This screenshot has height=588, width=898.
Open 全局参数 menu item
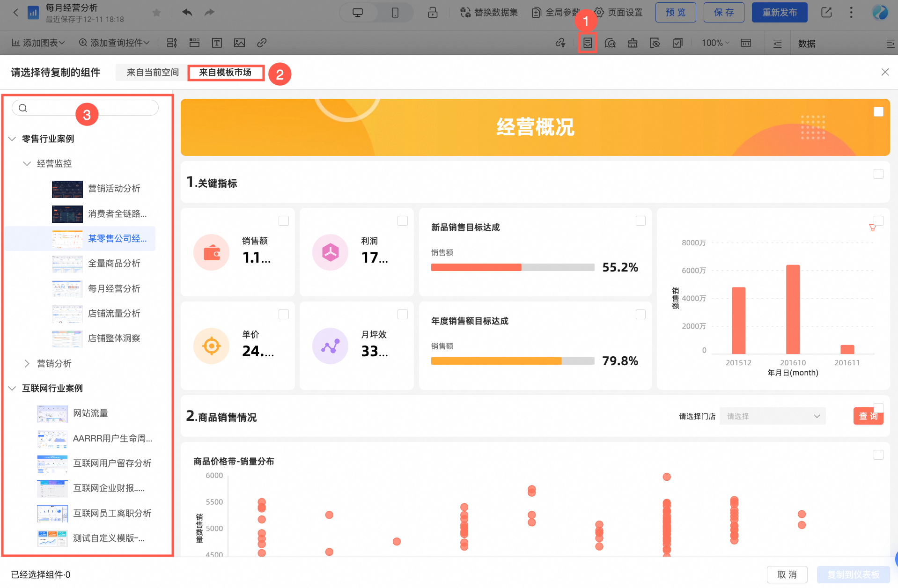pos(556,13)
